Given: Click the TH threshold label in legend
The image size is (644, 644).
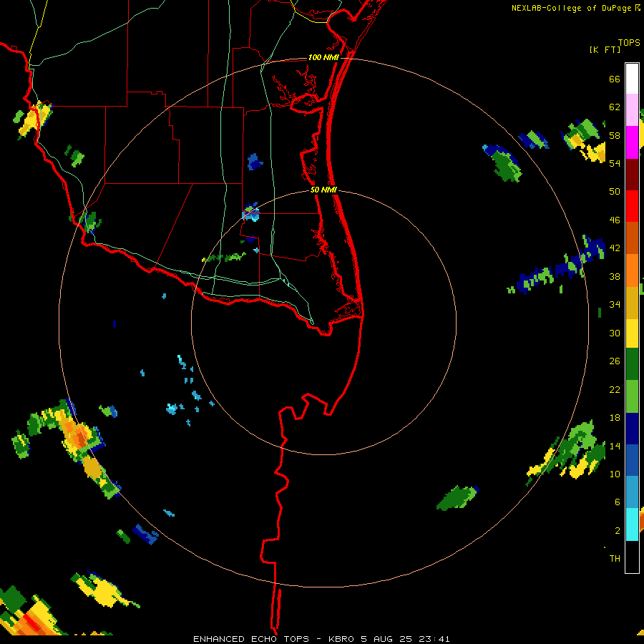Looking at the screenshot, I should coord(615,558).
